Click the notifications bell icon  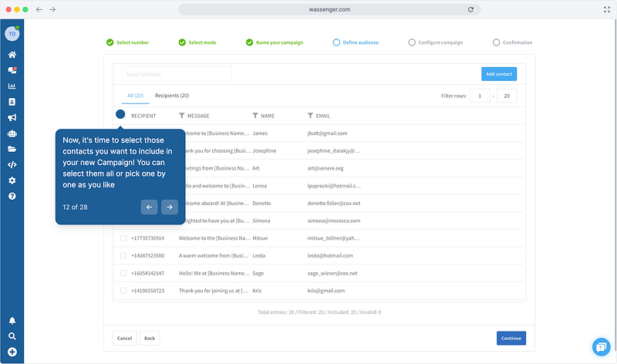12,321
